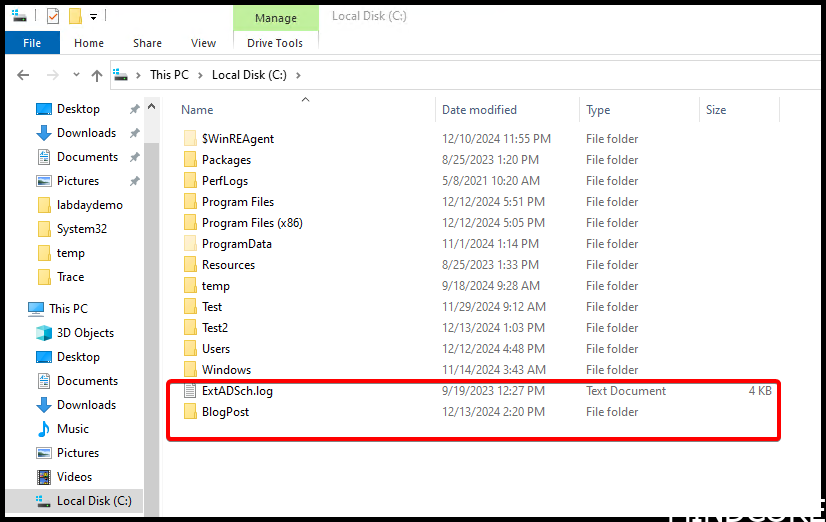
Task: Select the Program Files (x86) folder
Action: click(x=252, y=223)
